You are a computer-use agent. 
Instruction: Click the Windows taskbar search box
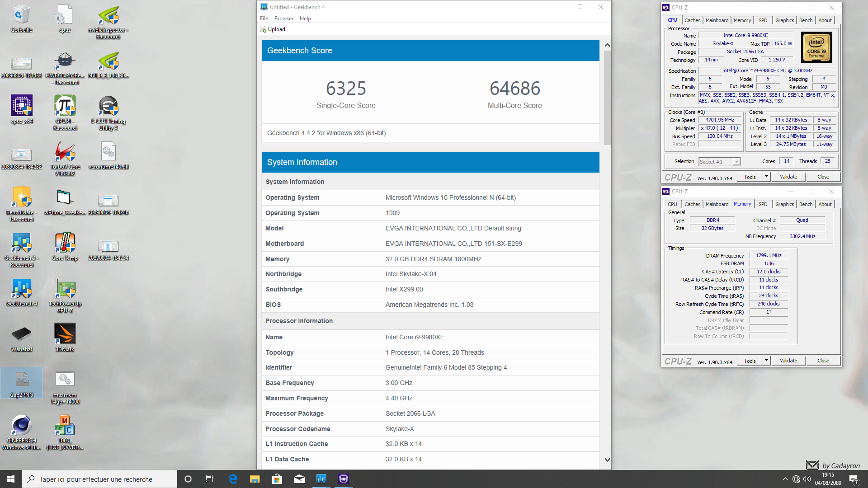99,479
